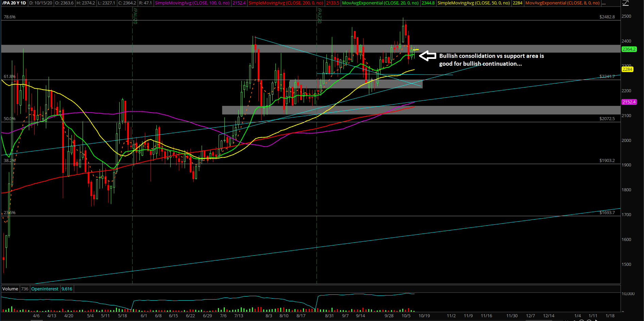Click the magenta price bubble 2152.4 on the axis

coord(629,102)
